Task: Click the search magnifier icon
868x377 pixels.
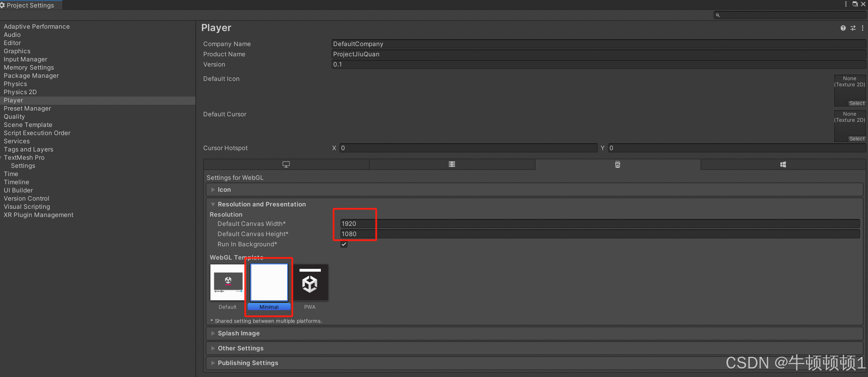Action: point(718,15)
